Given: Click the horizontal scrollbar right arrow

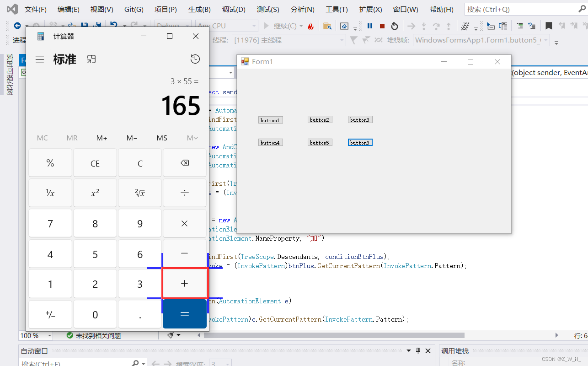Looking at the screenshot, I should (556, 335).
